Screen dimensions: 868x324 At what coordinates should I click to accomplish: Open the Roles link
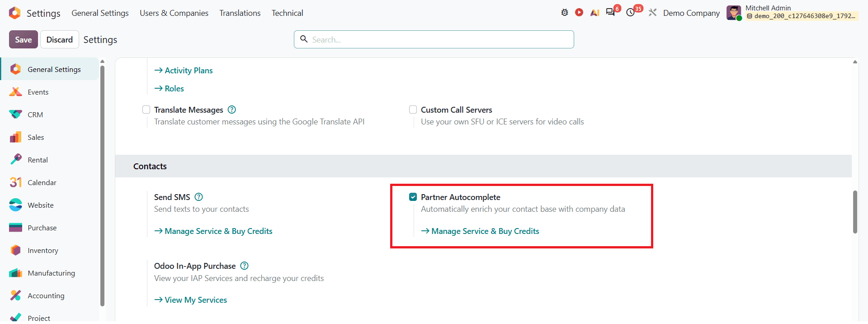169,89
